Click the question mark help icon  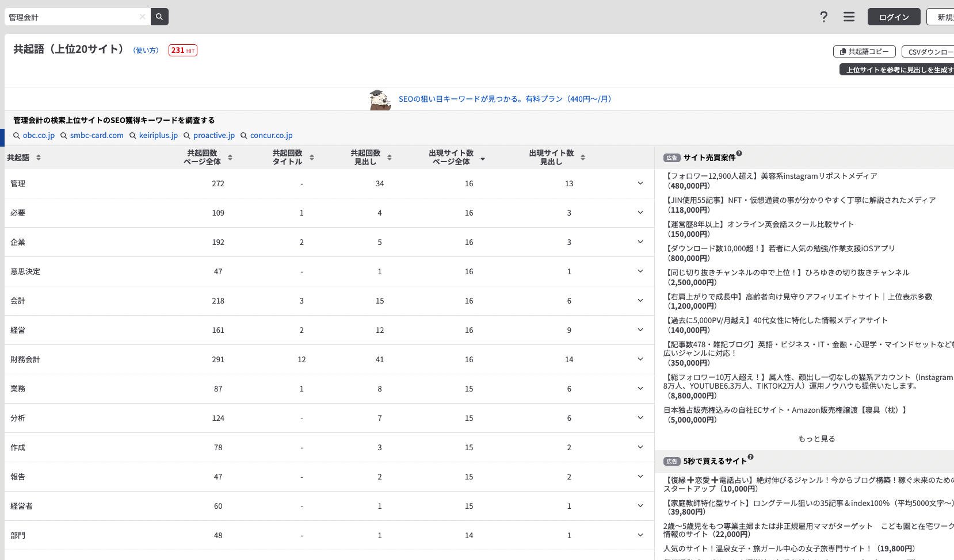823,17
